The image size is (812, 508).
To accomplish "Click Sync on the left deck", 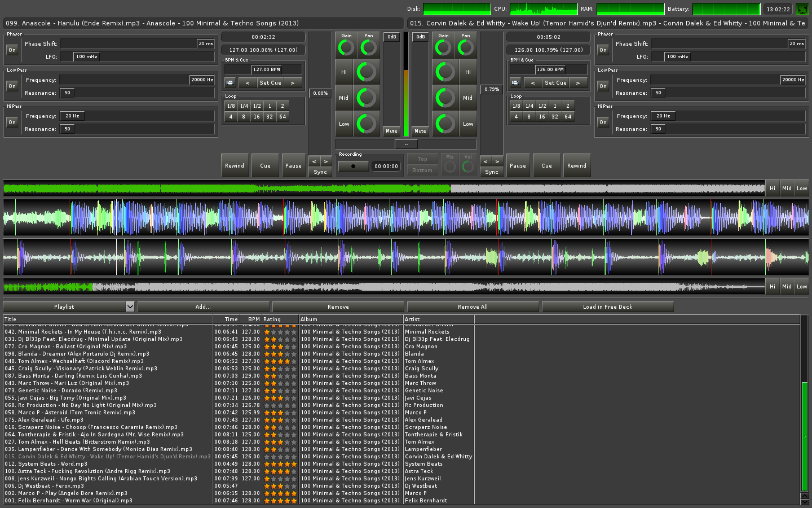I will tap(320, 172).
